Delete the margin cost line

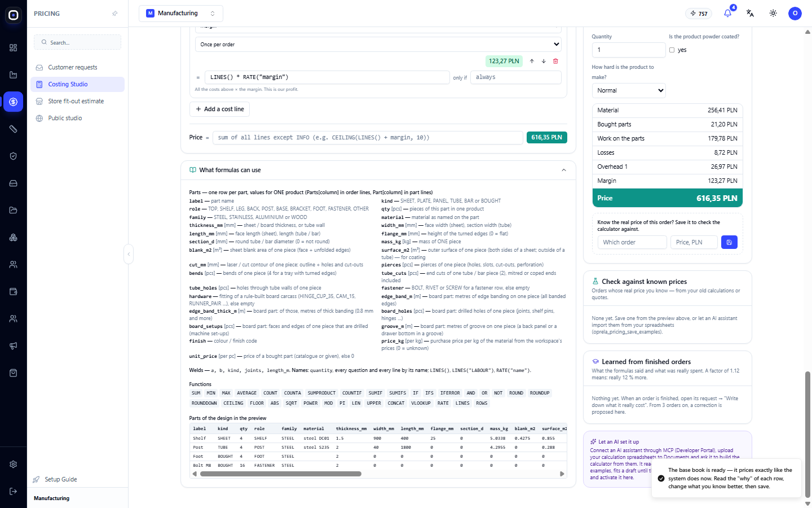[555, 61]
